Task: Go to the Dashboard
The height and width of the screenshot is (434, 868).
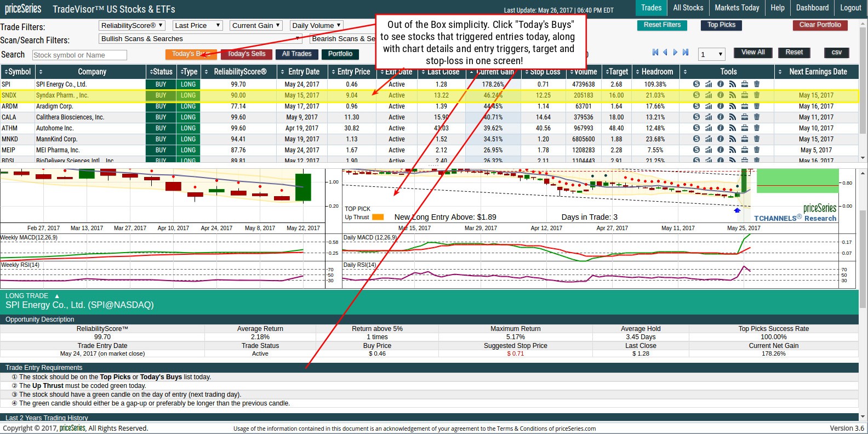Action: tap(812, 8)
